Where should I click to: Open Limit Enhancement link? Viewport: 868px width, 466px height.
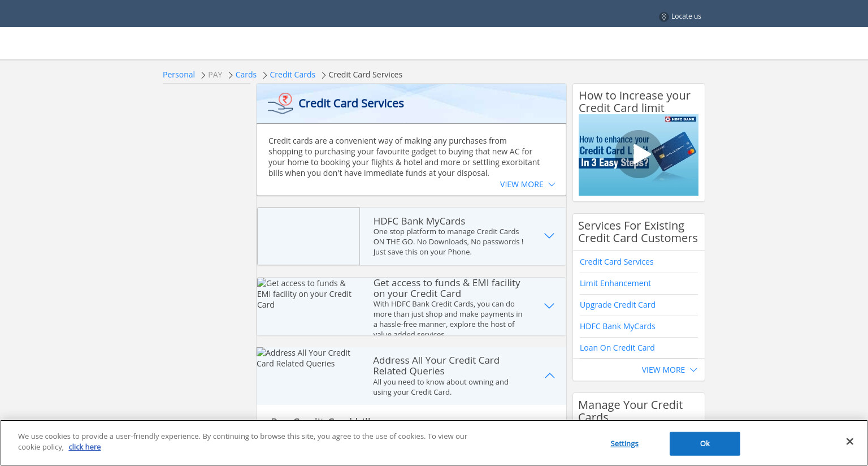coord(615,283)
